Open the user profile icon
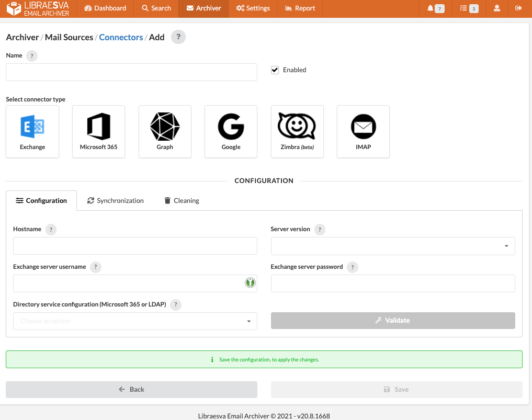Screen dimensions: 532x420 click(x=497, y=8)
